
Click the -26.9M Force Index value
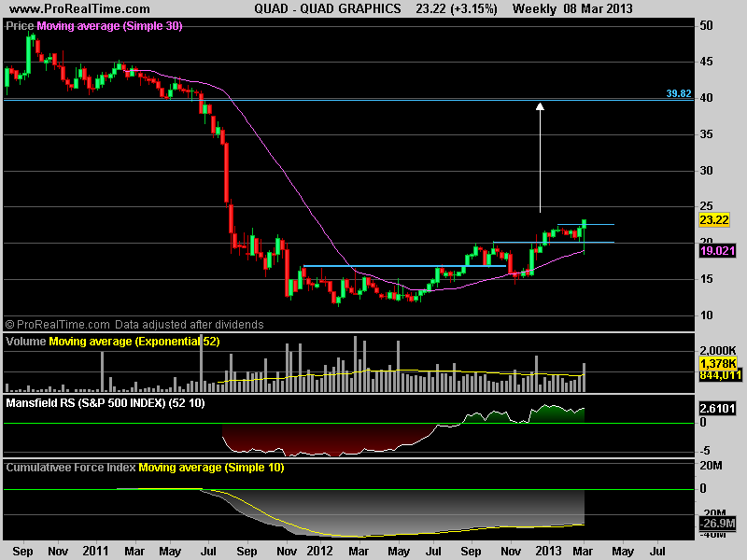717,524
